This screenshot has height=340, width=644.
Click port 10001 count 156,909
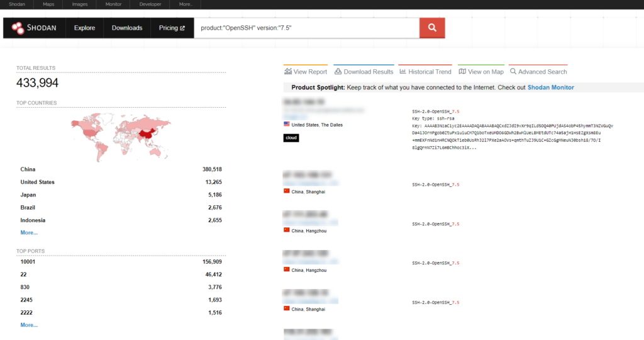coord(212,261)
